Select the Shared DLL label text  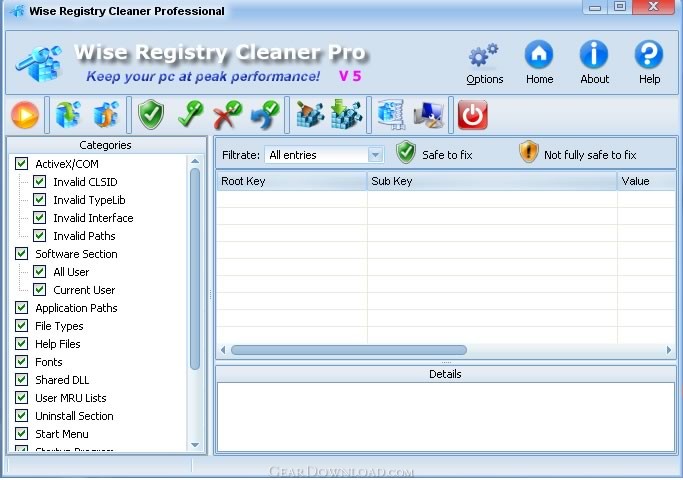[x=62, y=380]
